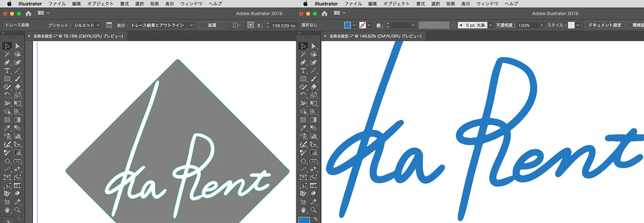Open the 編集 menu in right window
Screen dimensions: 644x223
tap(373, 3)
